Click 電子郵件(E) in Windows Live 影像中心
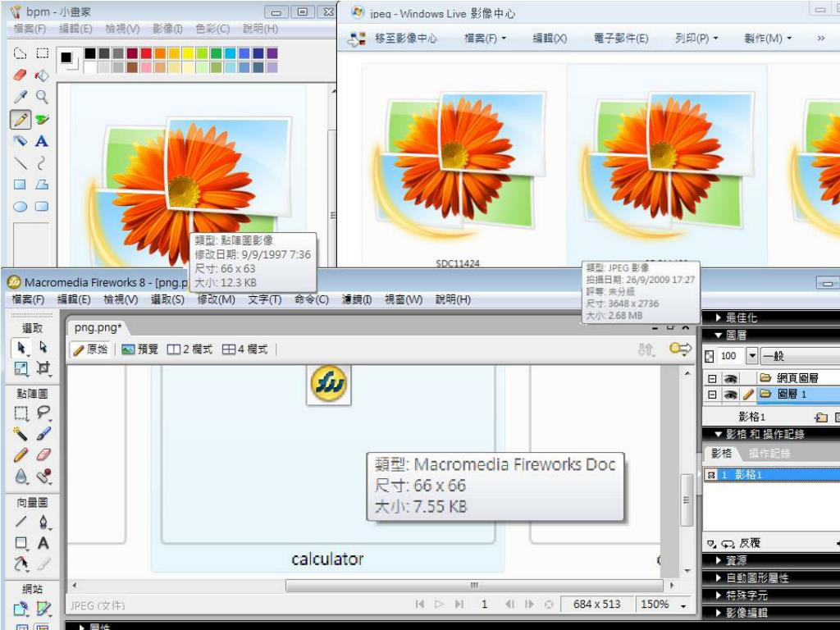Viewport: 840px width, 630px height. tap(620, 39)
